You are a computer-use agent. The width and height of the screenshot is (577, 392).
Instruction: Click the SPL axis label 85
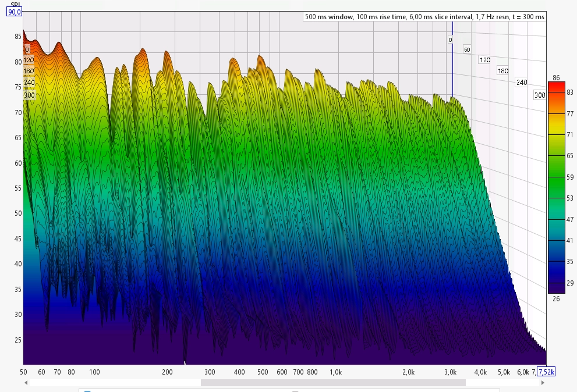point(18,37)
